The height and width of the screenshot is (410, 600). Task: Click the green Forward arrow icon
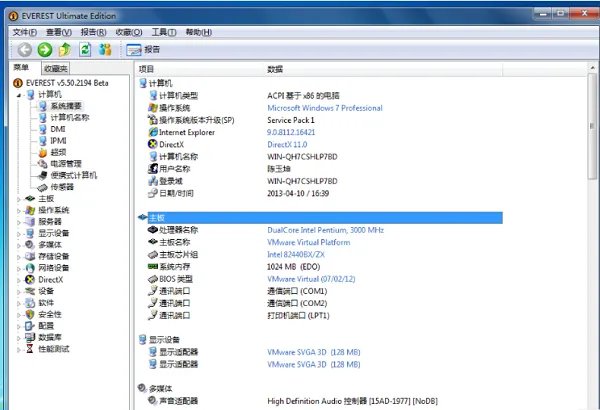point(45,50)
